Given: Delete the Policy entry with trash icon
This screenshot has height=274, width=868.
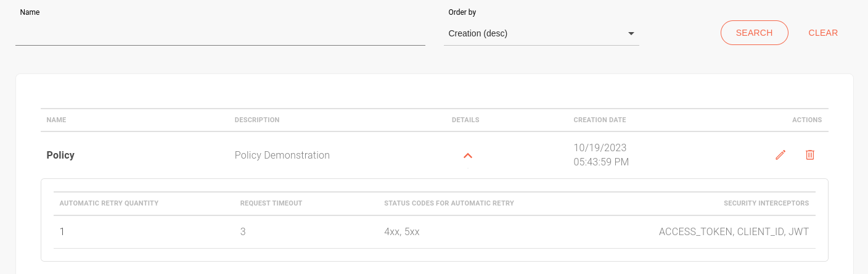Looking at the screenshot, I should tap(810, 155).
